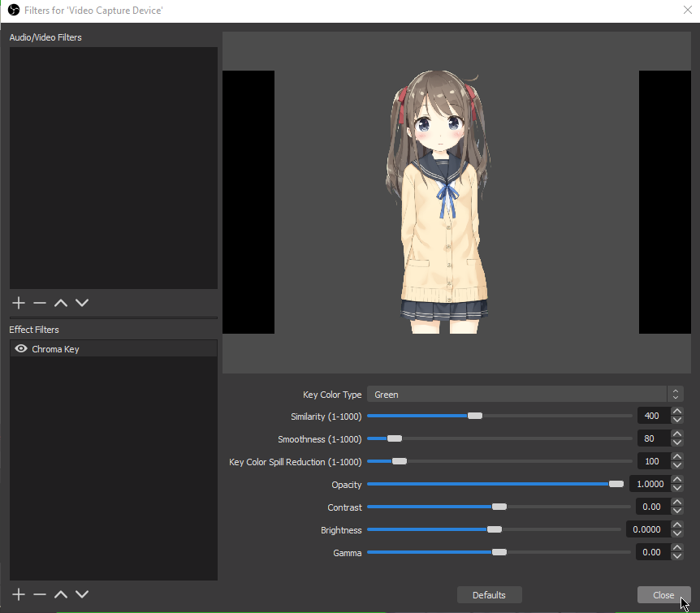This screenshot has width=700, height=613.
Task: Add a new Audio/Video filter
Action: pyautogui.click(x=19, y=303)
